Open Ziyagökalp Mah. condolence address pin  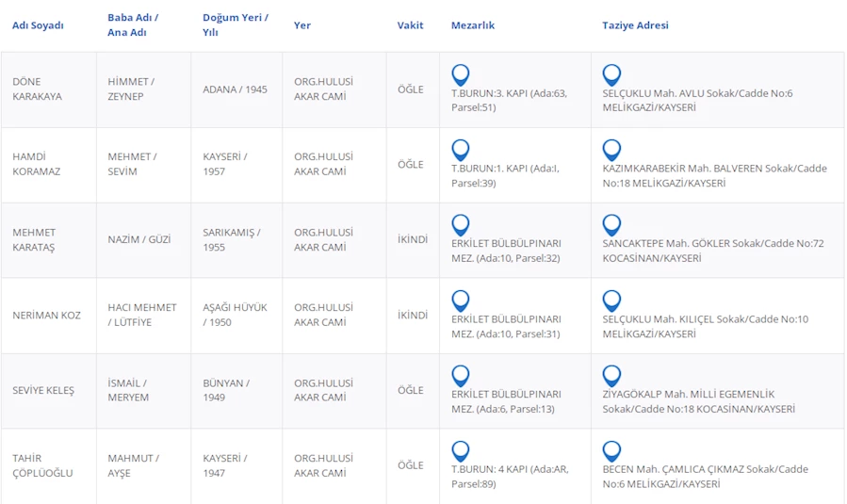(x=611, y=376)
